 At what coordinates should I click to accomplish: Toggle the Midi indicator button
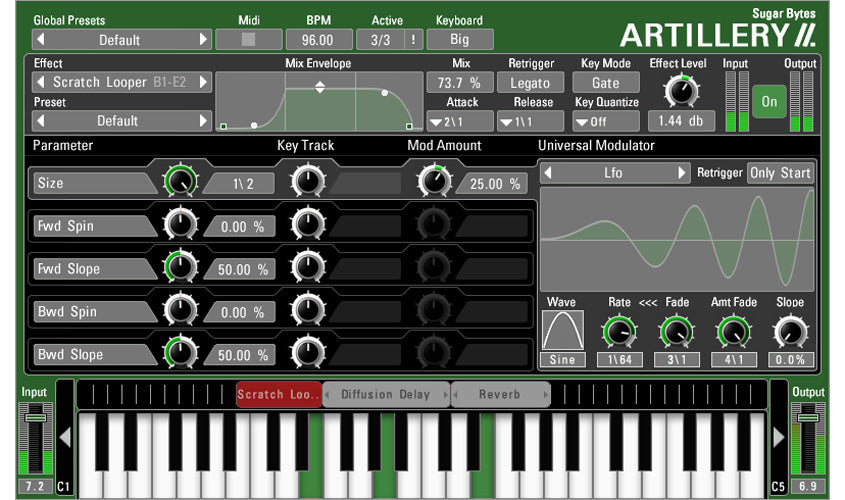(248, 40)
